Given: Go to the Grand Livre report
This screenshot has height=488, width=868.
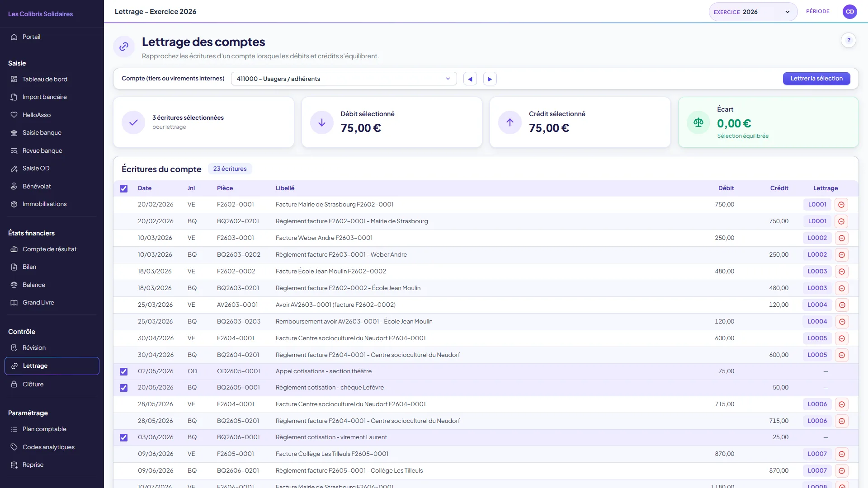Looking at the screenshot, I should tap(52, 302).
